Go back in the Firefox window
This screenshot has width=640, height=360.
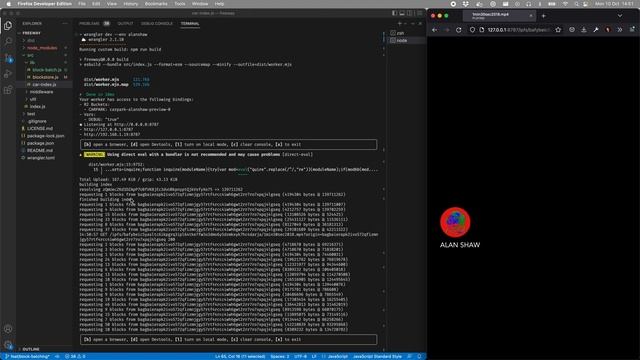[435, 30]
